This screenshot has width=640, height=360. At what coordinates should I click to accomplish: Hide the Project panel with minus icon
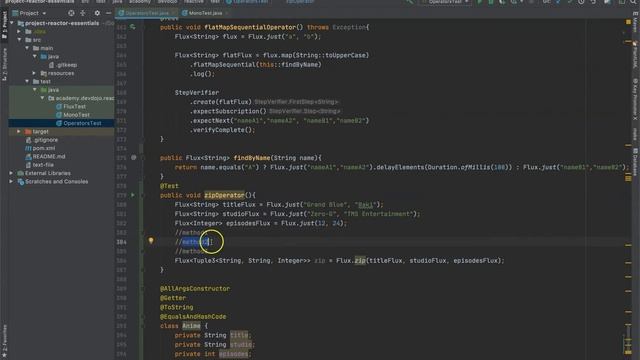click(109, 13)
